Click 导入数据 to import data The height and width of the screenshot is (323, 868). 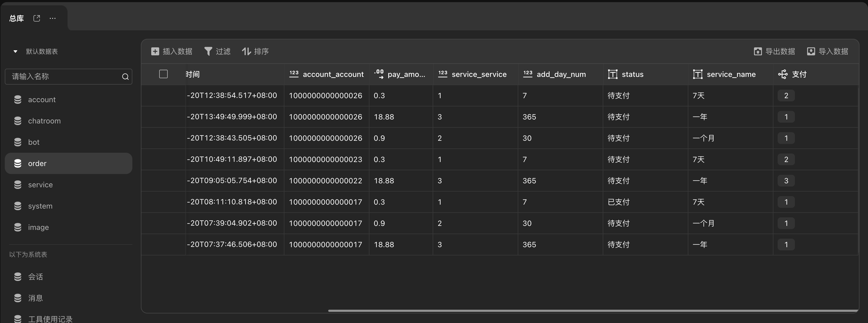click(x=827, y=51)
